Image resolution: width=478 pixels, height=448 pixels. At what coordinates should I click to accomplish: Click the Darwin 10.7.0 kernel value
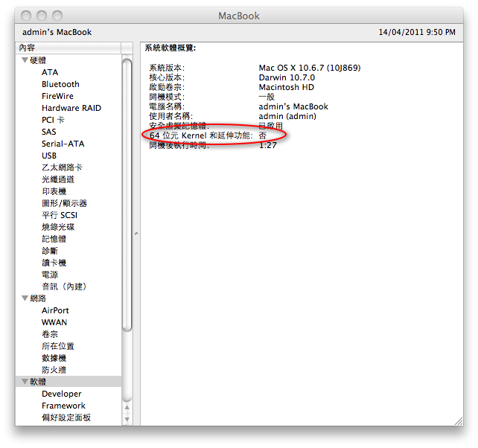(x=287, y=77)
